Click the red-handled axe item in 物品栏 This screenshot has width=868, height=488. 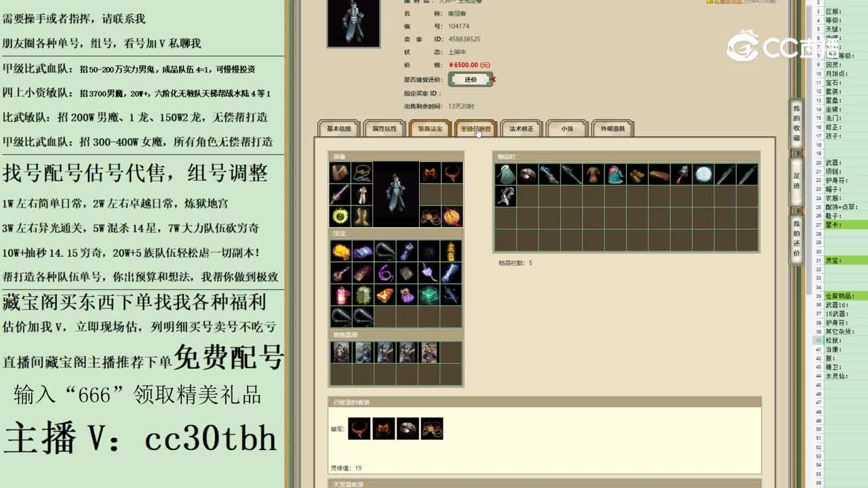[682, 174]
